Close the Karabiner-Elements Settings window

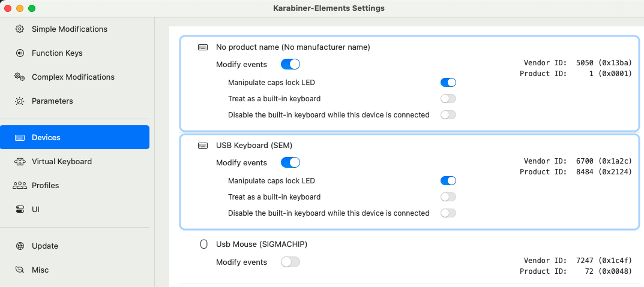click(x=8, y=8)
